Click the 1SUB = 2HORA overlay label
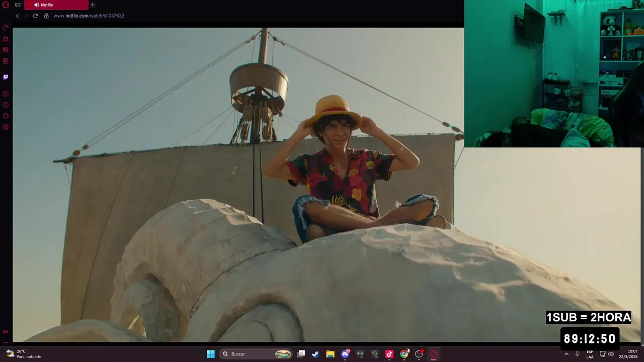This screenshot has width=644, height=362. point(589,317)
